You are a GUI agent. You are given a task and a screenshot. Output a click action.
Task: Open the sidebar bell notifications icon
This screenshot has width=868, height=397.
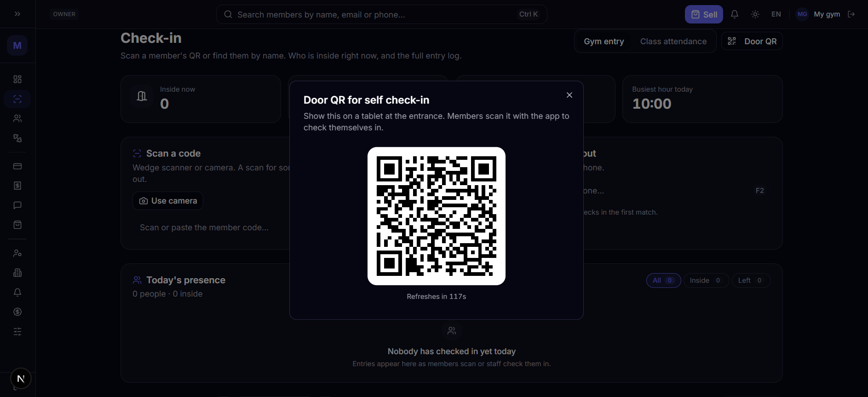point(17,292)
